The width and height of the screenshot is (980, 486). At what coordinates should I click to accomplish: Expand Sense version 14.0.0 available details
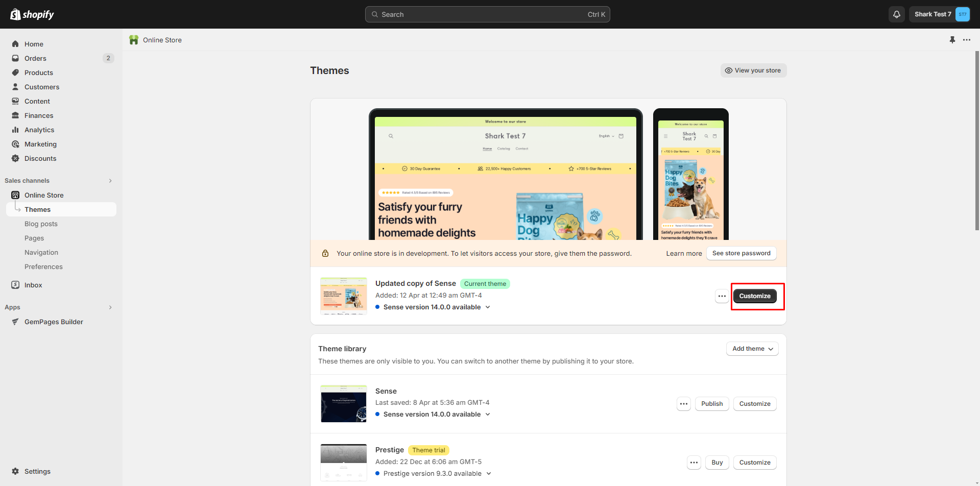click(488, 307)
